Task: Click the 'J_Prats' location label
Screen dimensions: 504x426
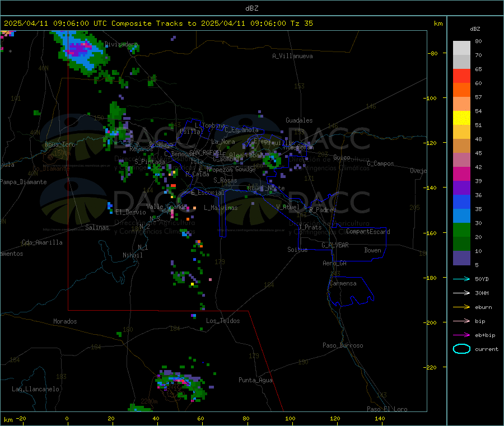Action: (x=310, y=227)
